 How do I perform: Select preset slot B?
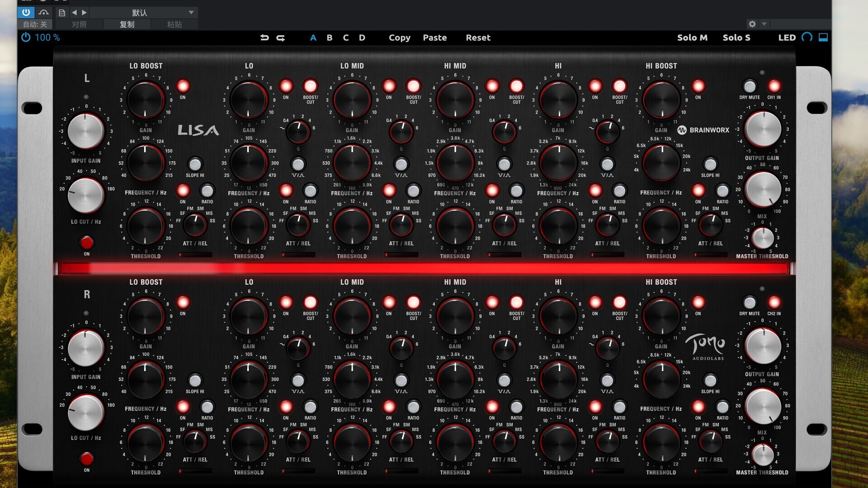tap(330, 38)
